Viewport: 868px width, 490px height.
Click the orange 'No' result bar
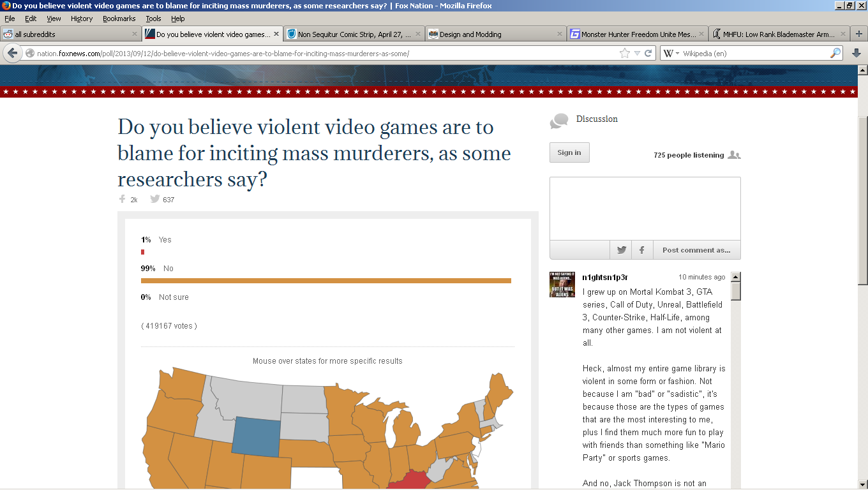click(326, 280)
